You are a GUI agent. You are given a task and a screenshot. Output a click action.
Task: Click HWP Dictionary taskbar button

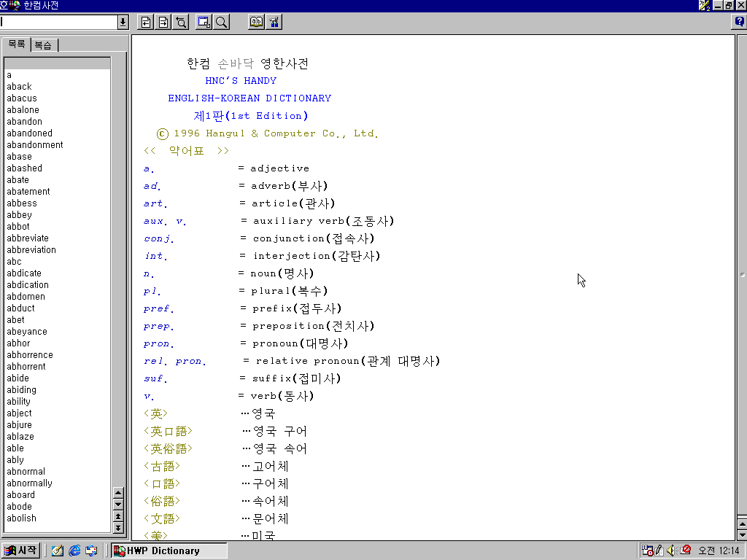pos(169,551)
